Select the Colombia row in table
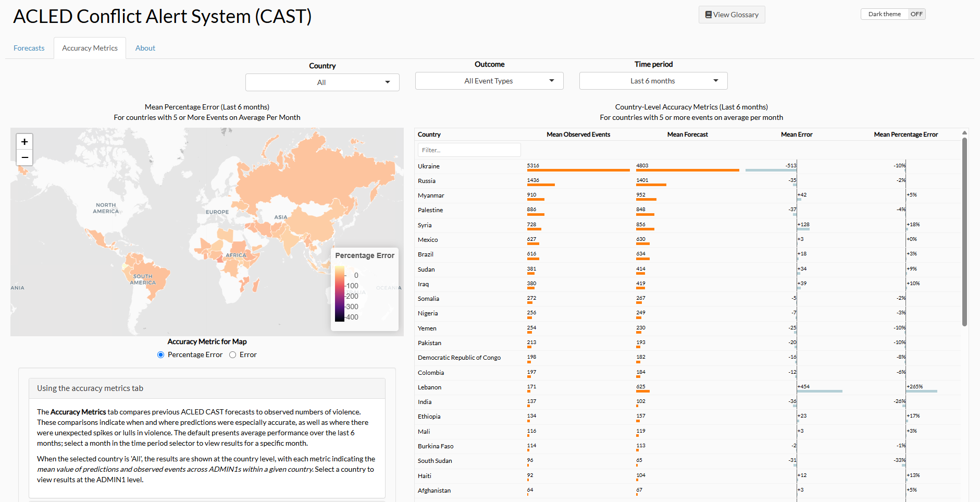This screenshot has height=502, width=980. 688,373
